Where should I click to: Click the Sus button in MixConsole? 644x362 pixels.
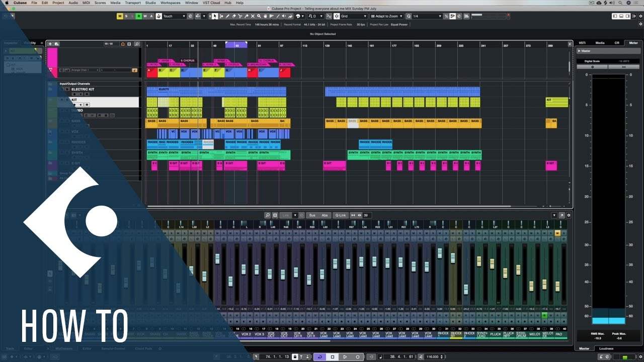click(x=312, y=215)
